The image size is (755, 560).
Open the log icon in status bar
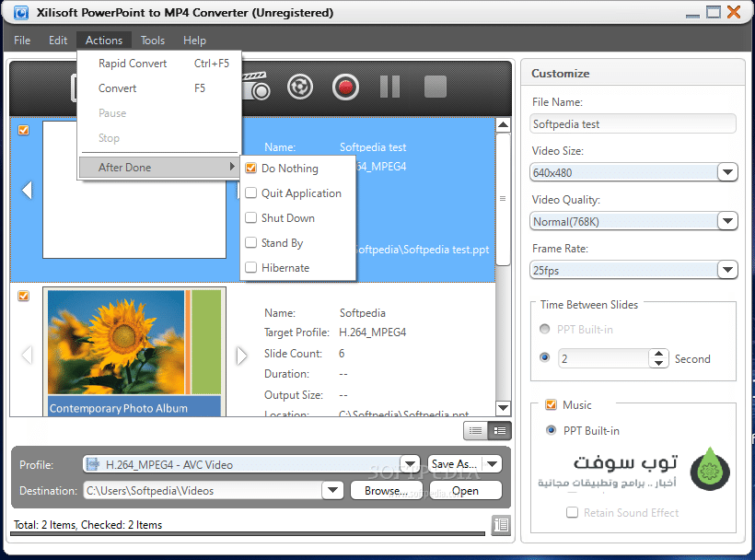click(501, 524)
